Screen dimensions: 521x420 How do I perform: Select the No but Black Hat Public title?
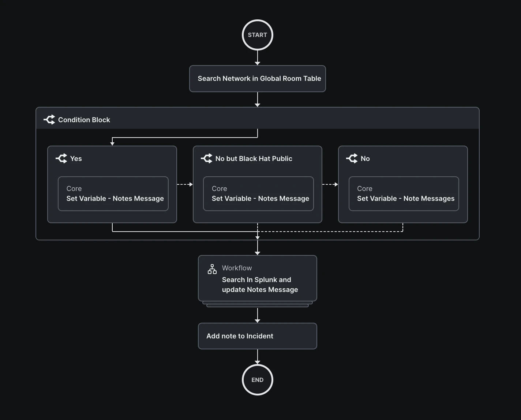[x=254, y=158]
